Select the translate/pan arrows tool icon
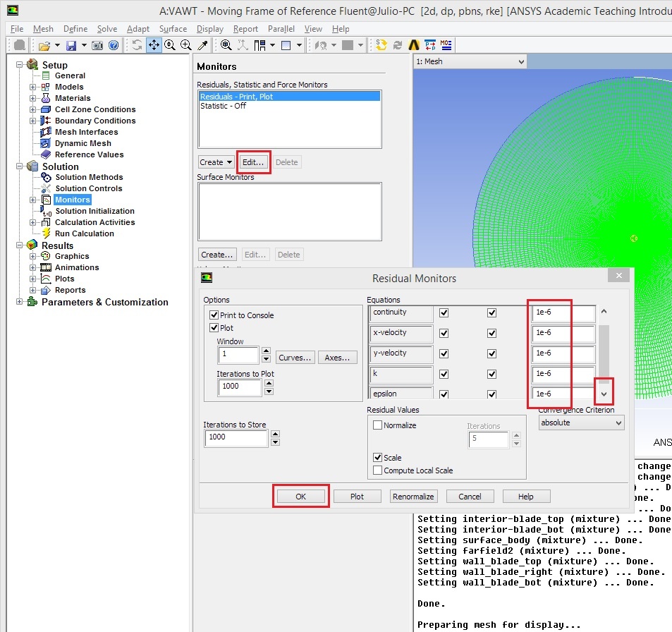 [154, 45]
